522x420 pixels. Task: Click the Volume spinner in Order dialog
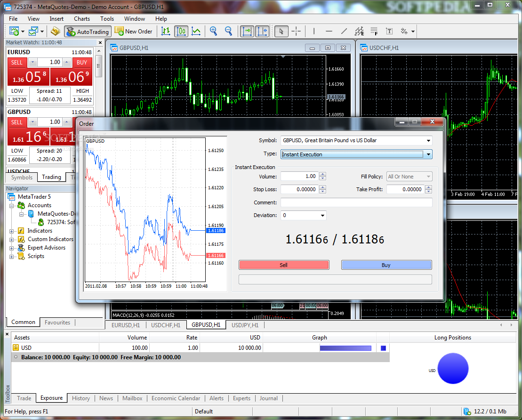(322, 176)
